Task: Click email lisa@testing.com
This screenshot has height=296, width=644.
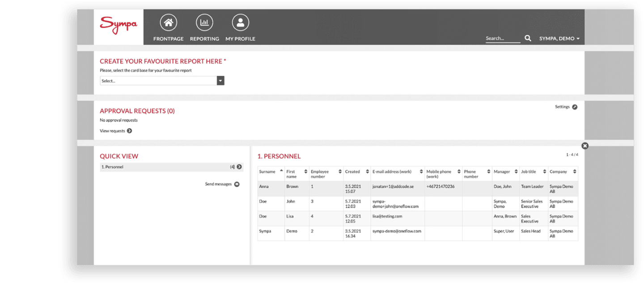Action: [x=387, y=216]
